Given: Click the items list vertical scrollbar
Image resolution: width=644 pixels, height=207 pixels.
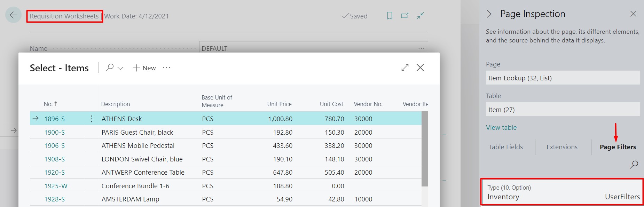Looking at the screenshot, I should click(x=425, y=150).
